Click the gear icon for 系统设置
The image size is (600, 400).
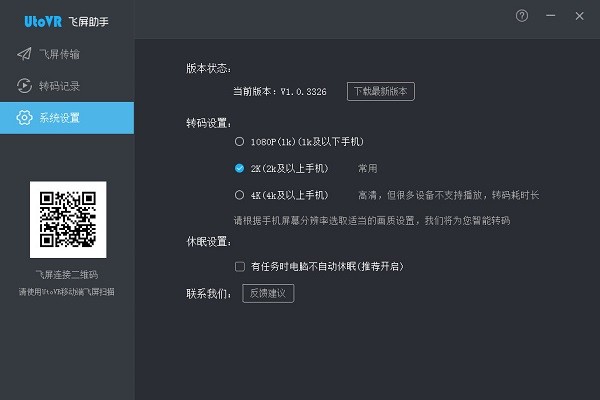pos(24,118)
